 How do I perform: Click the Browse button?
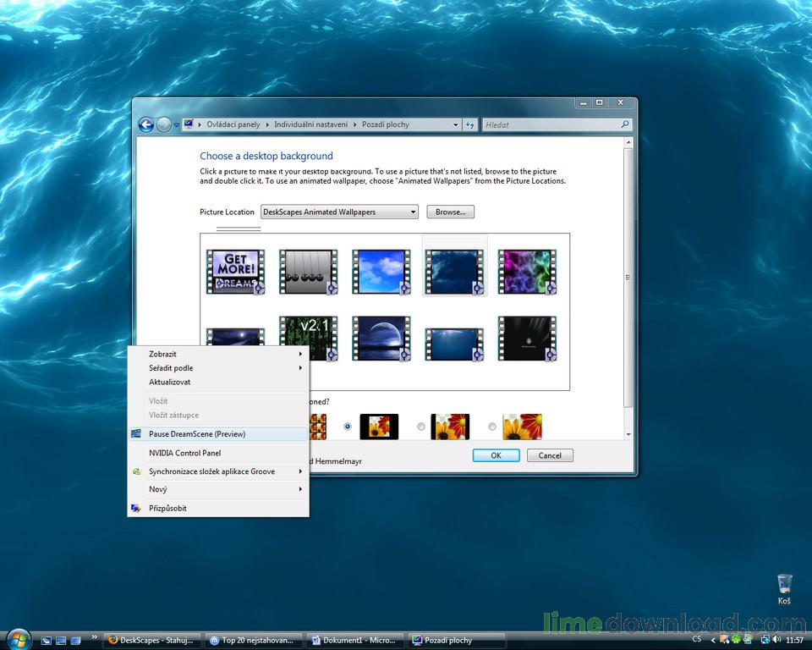[x=450, y=212]
